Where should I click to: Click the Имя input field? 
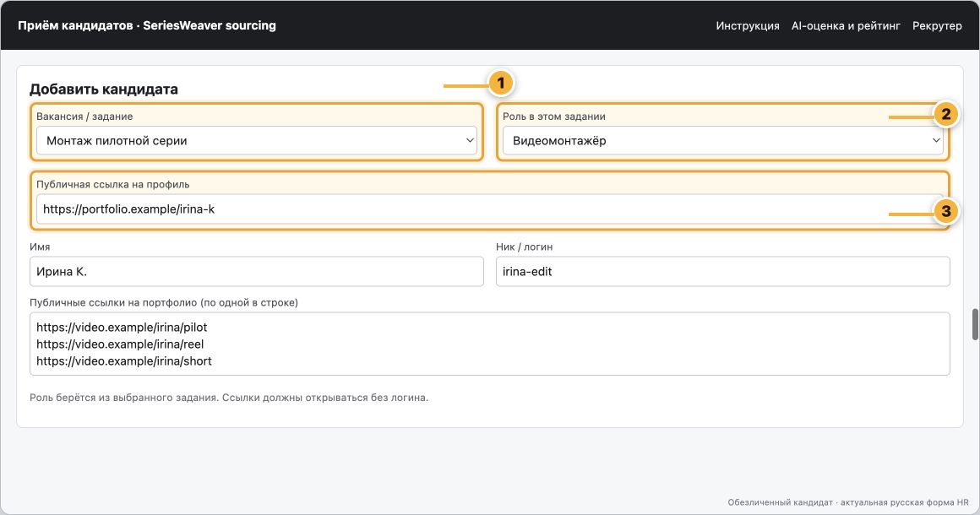click(x=256, y=272)
